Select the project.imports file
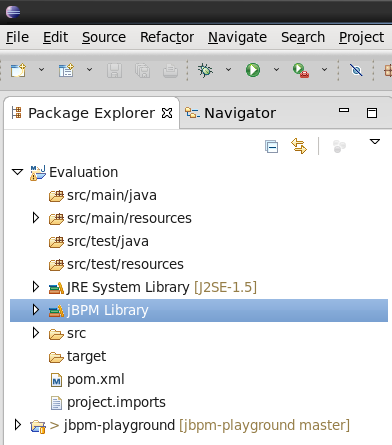Viewport: 392px width, 445px height. (116, 402)
